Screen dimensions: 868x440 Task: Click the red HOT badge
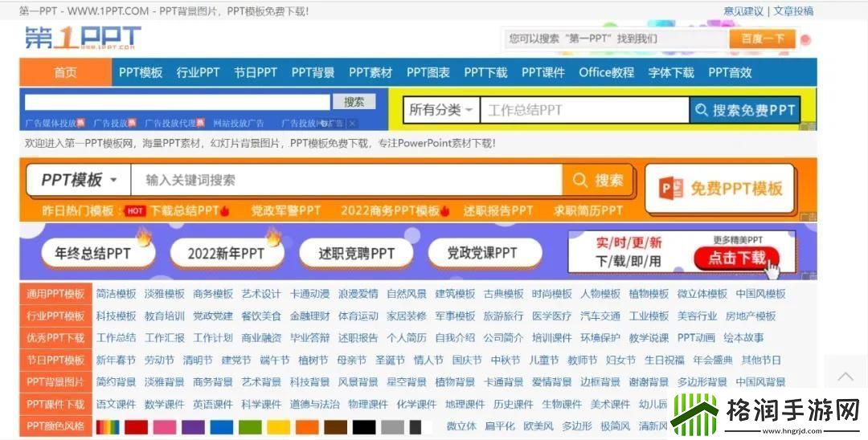135,210
